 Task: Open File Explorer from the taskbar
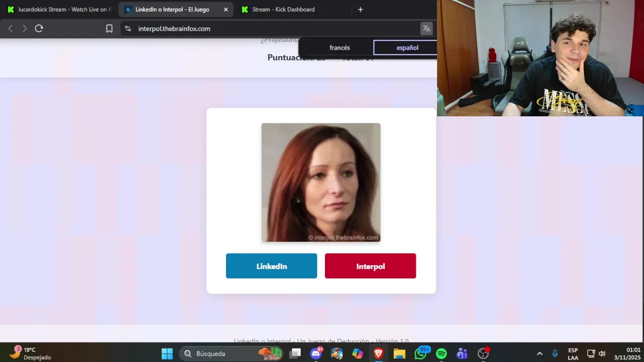[399, 353]
